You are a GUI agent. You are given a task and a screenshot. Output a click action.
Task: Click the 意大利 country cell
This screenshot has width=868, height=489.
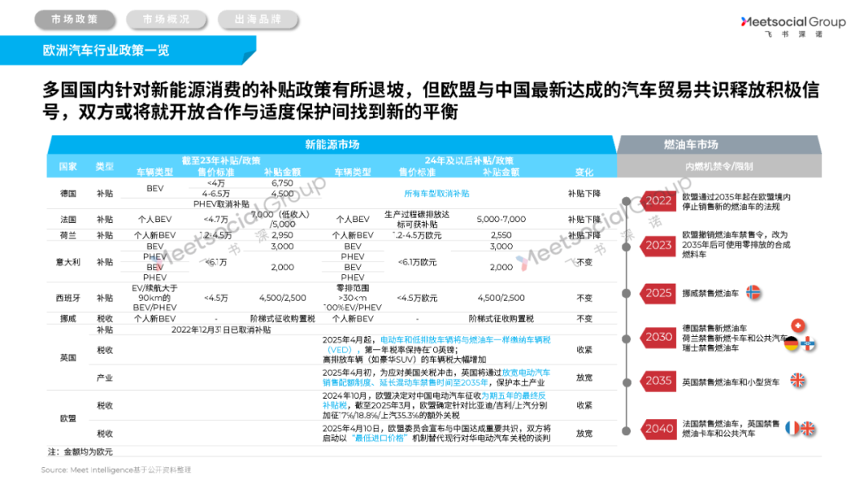tap(68, 262)
